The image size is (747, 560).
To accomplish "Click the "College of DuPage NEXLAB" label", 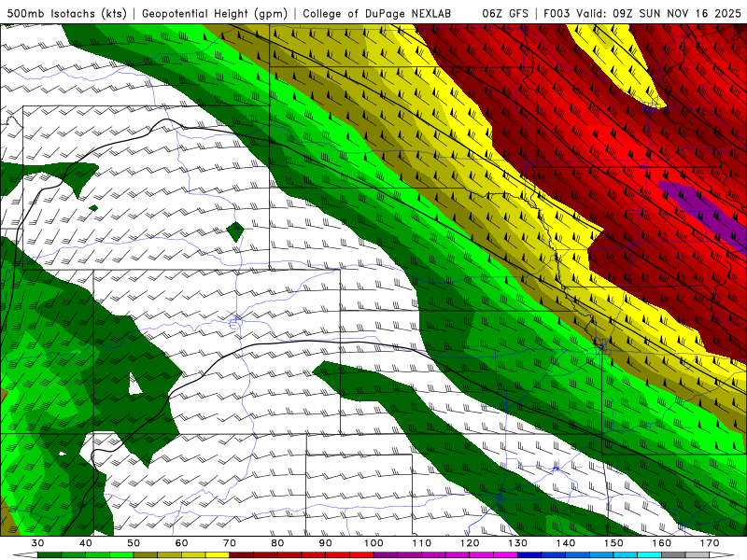I will tap(376, 14).
